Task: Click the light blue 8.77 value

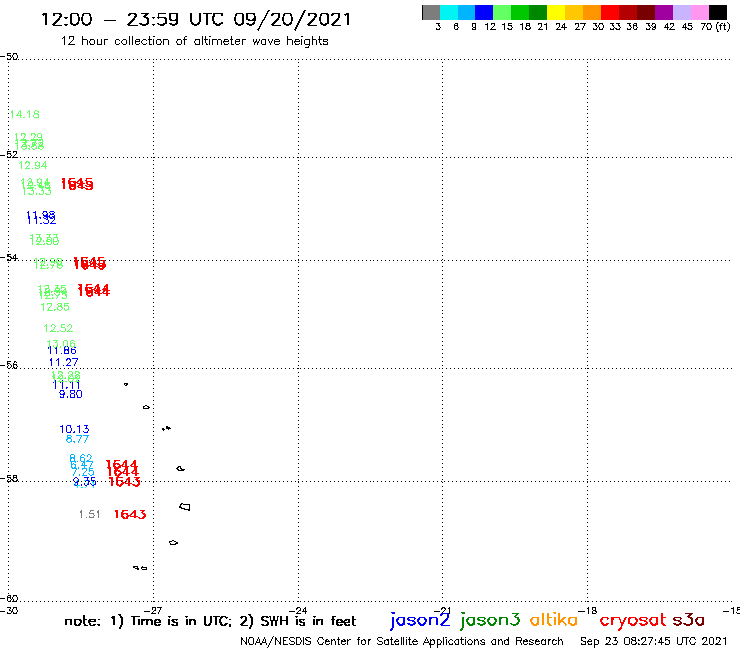Action: pyautogui.click(x=77, y=439)
